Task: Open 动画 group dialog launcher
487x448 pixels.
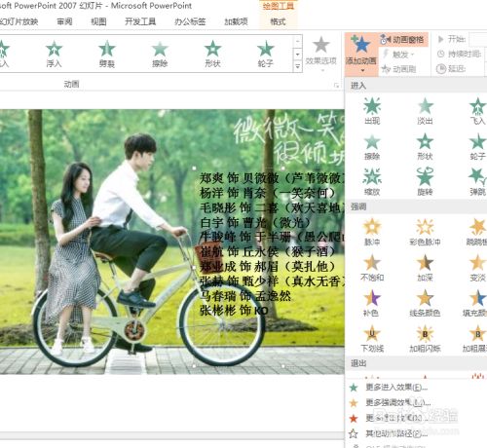Action: [x=336, y=86]
